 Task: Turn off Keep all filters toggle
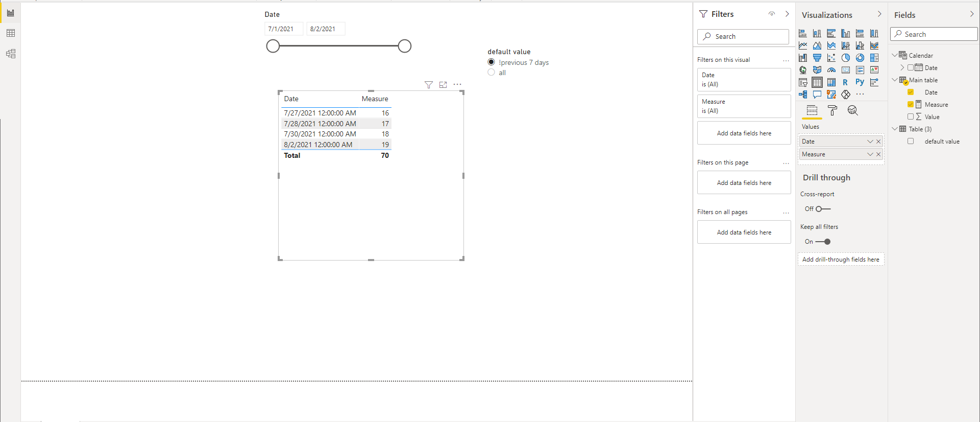point(823,242)
